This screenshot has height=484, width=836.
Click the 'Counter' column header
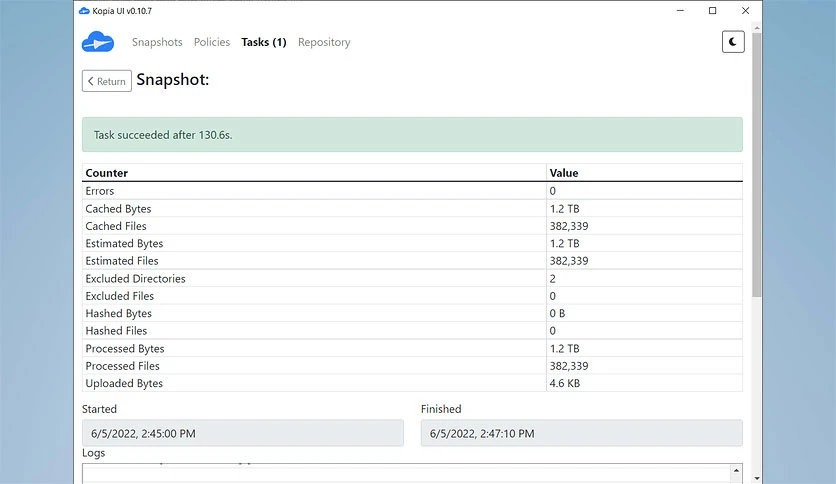point(107,173)
